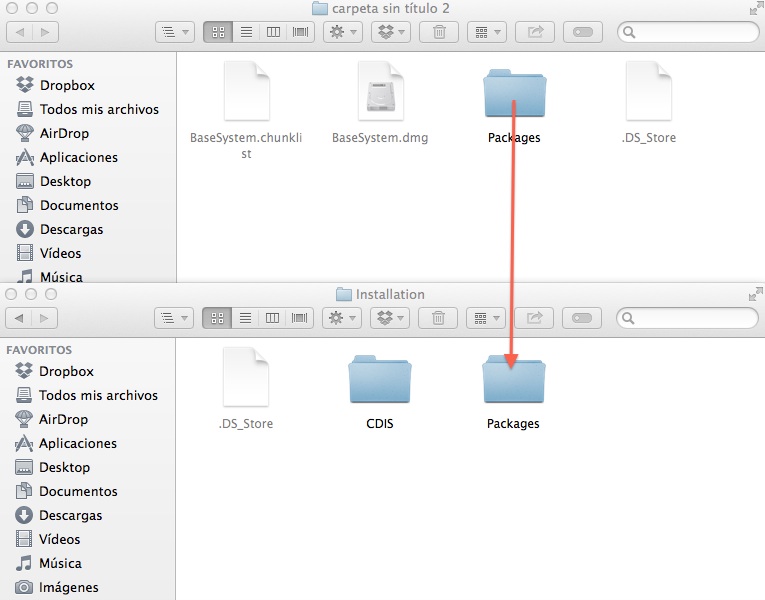Go forward in top Finder window
This screenshot has width=765, height=600.
(x=45, y=32)
